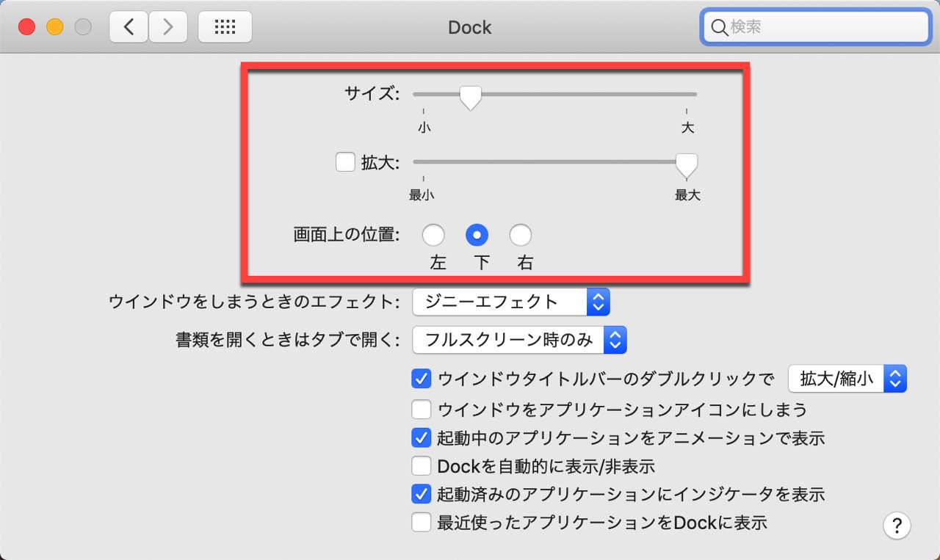940x560 pixels.
Task: Click the 拡大 magnification slider thumb
Action: click(x=687, y=166)
